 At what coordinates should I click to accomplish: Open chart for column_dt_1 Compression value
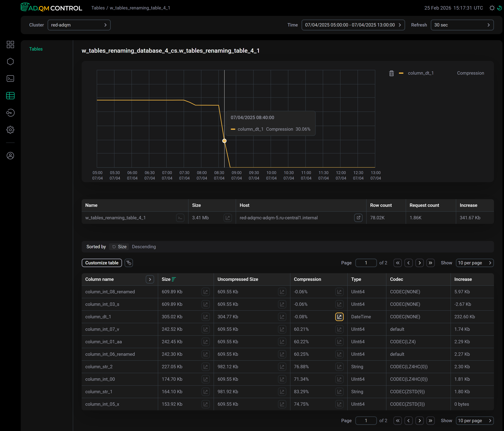339,317
